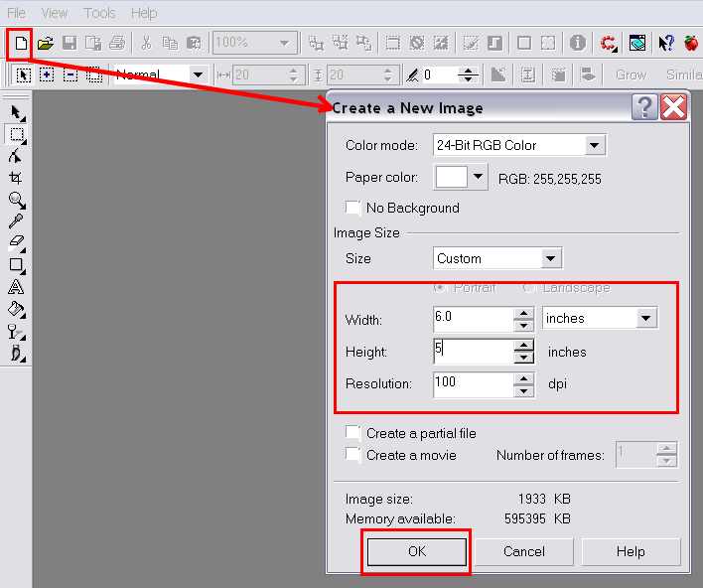Open the File menu
Image resolution: width=703 pixels, height=588 pixels.
click(x=17, y=13)
